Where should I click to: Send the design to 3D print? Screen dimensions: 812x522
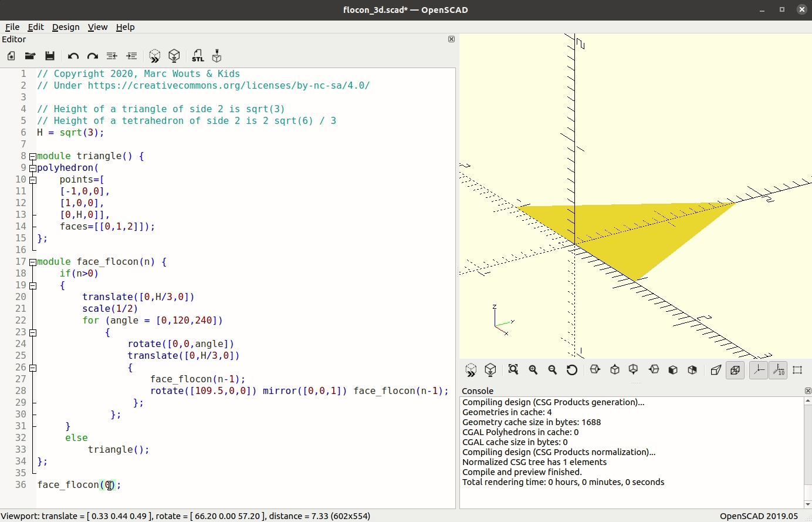click(x=217, y=56)
